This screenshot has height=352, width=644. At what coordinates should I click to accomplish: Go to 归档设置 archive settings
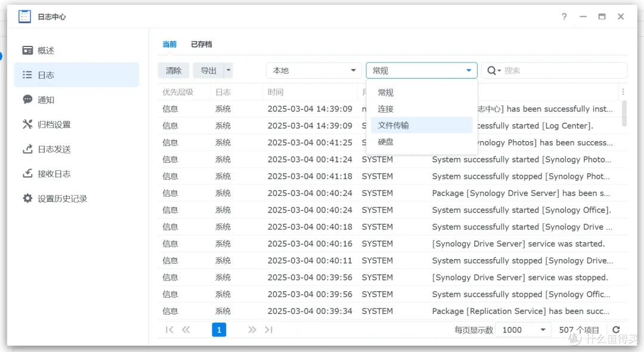(x=76, y=124)
